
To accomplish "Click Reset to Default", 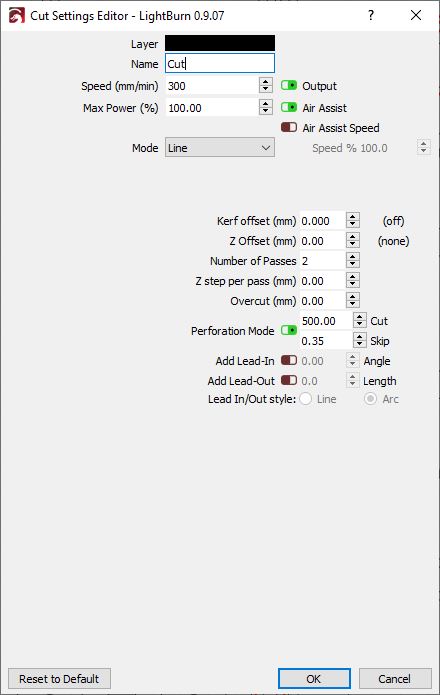I will point(59,679).
